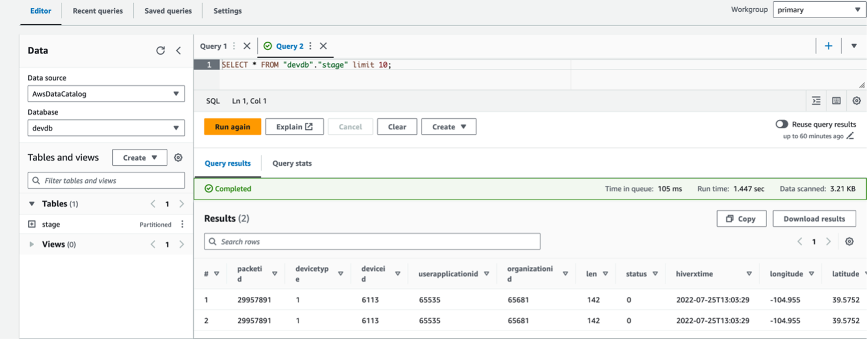Expand stage table columns with plus icon
This screenshot has height=341, width=868.
tap(32, 224)
